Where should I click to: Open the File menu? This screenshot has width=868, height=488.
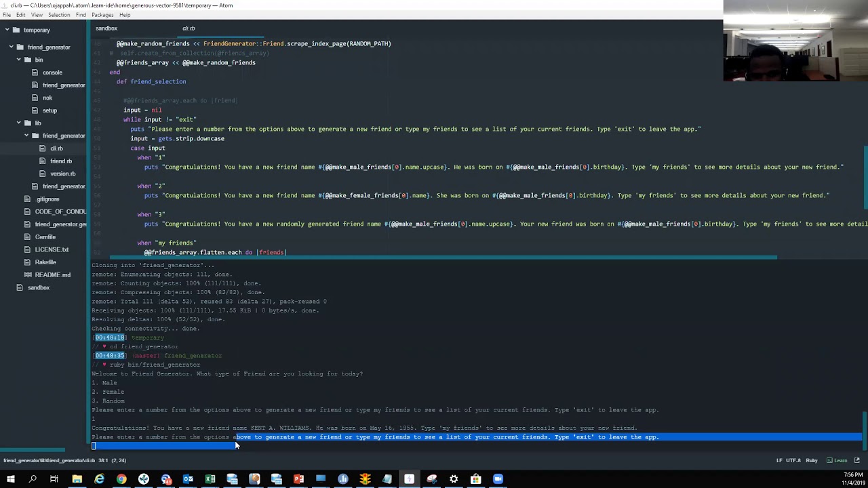pyautogui.click(x=7, y=15)
